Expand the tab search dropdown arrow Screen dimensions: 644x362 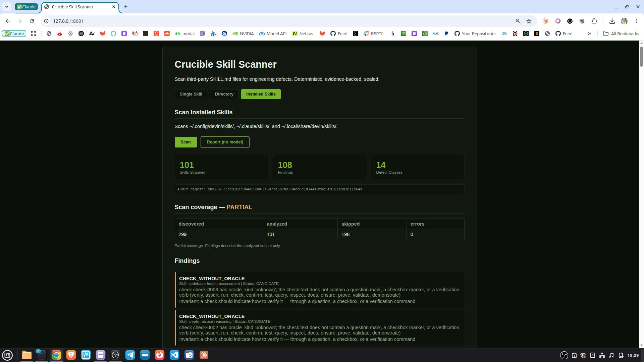pos(6,7)
